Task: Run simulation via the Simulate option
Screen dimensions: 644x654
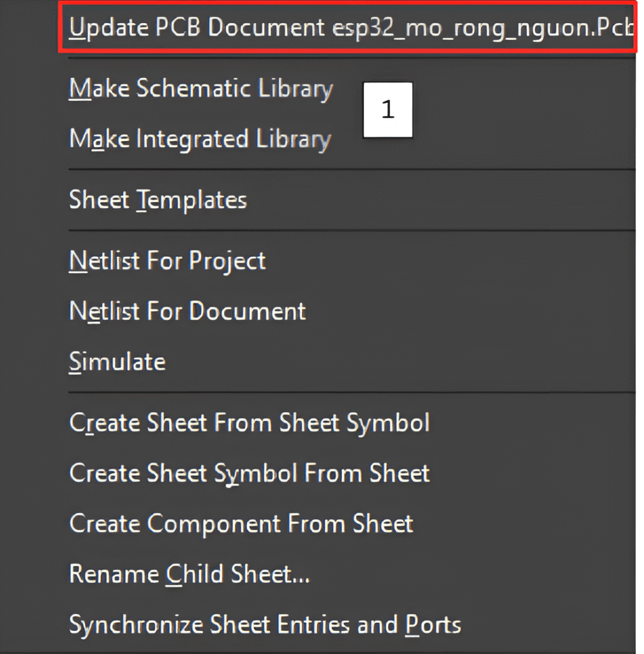Action: click(117, 362)
